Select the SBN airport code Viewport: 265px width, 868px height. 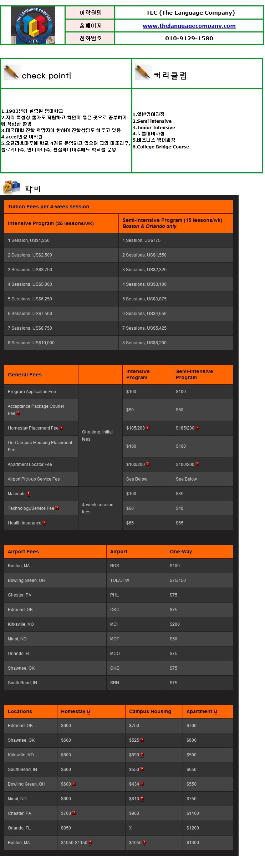[114, 683]
